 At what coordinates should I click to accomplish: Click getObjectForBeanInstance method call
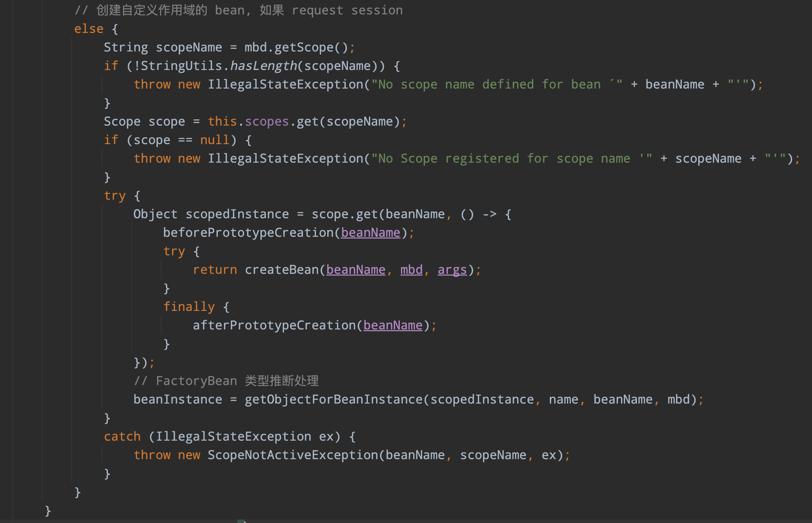(x=333, y=399)
